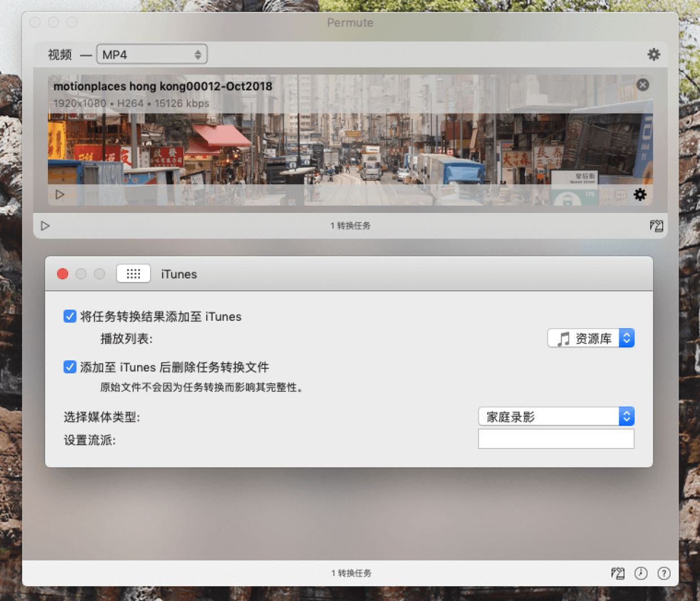This screenshot has width=700, height=601.
Task: Close the iTunes preferences panel
Action: (x=63, y=274)
